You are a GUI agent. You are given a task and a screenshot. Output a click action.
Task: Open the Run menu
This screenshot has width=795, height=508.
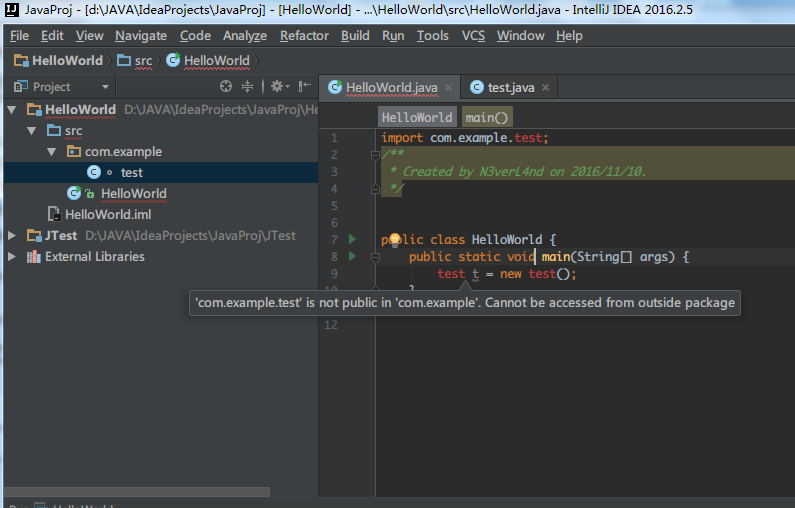[393, 35]
